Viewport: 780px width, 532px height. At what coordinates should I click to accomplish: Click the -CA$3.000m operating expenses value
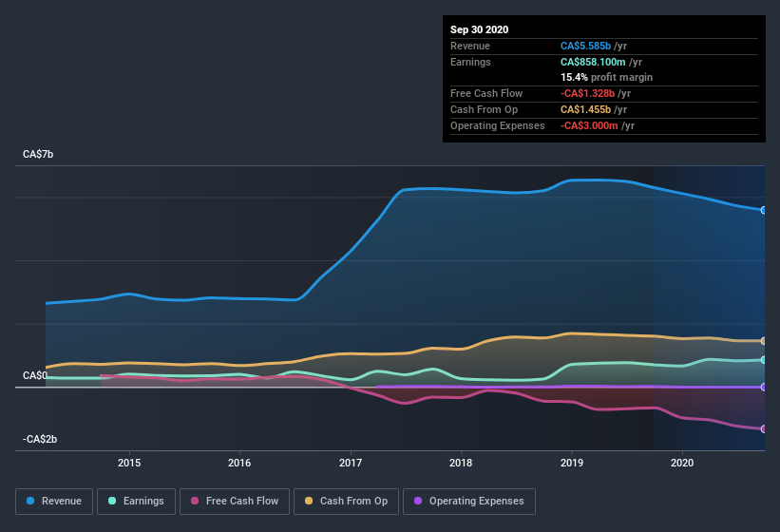coord(589,125)
